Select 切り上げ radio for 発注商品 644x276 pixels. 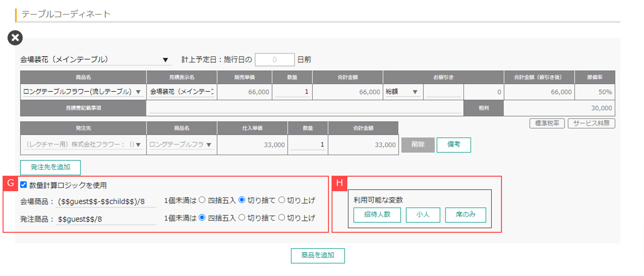click(281, 218)
